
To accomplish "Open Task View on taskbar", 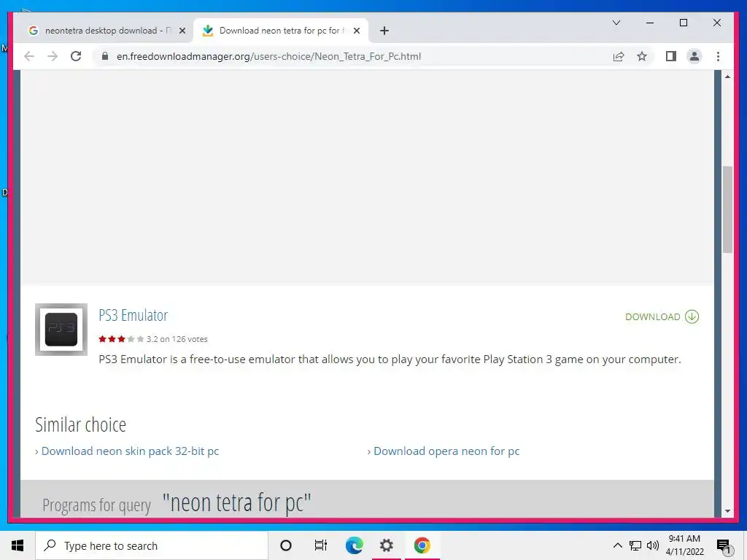I will (x=321, y=545).
